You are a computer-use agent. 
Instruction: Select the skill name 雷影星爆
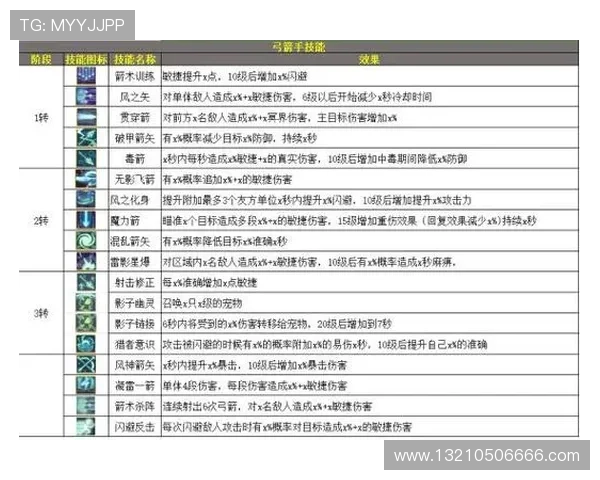pyautogui.click(x=130, y=262)
